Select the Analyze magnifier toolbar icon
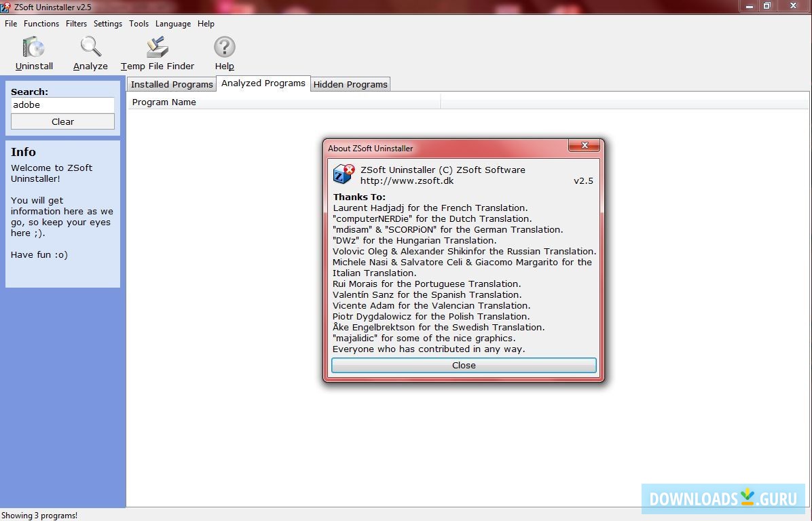Viewport: 812px width, 521px height. 90,47
